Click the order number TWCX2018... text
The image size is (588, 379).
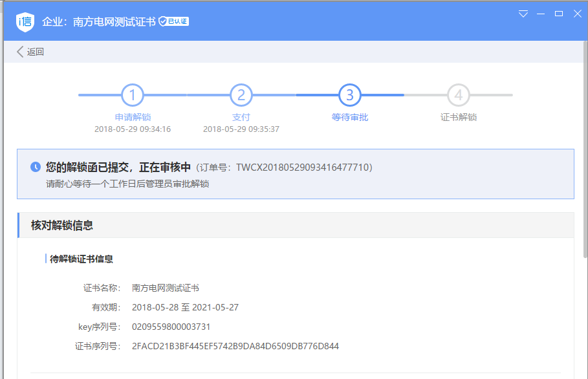point(304,168)
